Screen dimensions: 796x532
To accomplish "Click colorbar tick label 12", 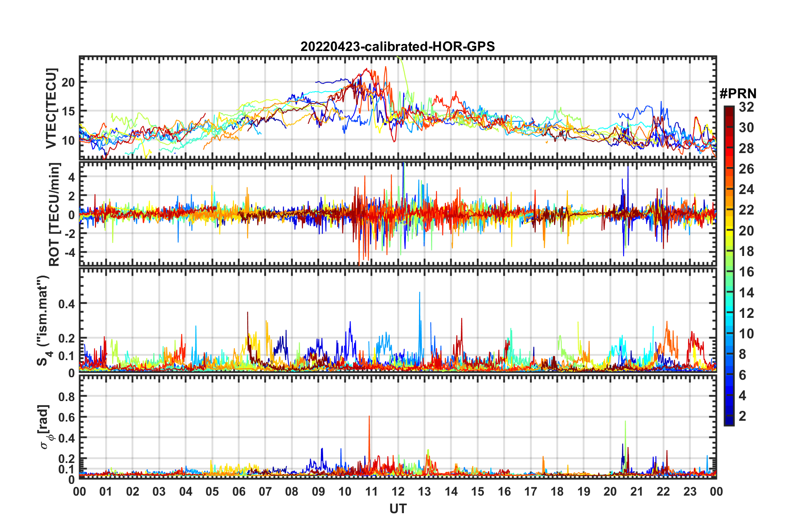I will [x=746, y=313].
